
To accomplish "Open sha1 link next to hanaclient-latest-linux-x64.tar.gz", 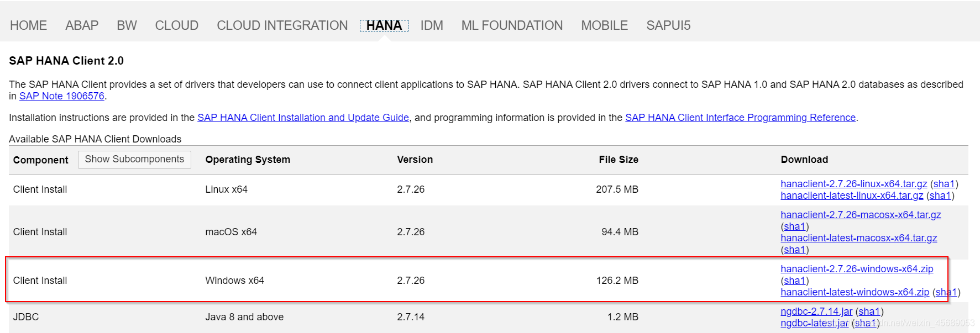I will tap(940, 195).
